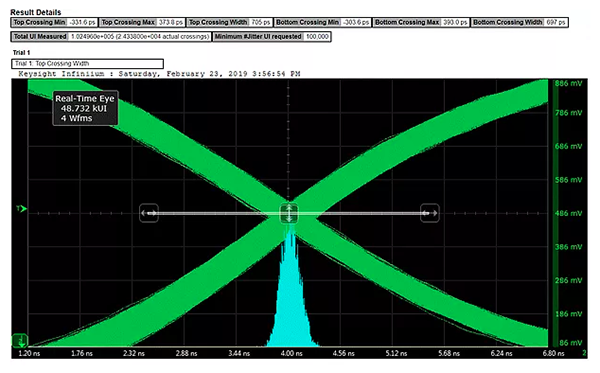This screenshot has width=600, height=373.
Task: Click the green ground reference icon
Action: [x=20, y=340]
